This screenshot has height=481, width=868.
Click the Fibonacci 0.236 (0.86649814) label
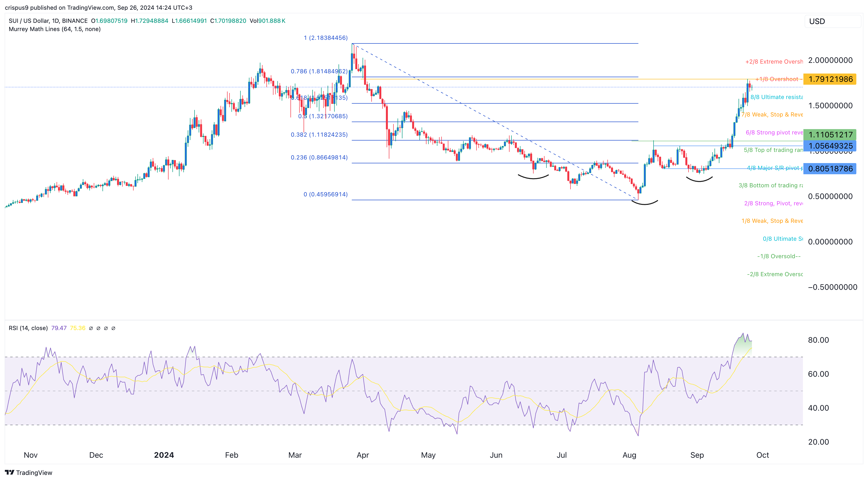pos(319,158)
